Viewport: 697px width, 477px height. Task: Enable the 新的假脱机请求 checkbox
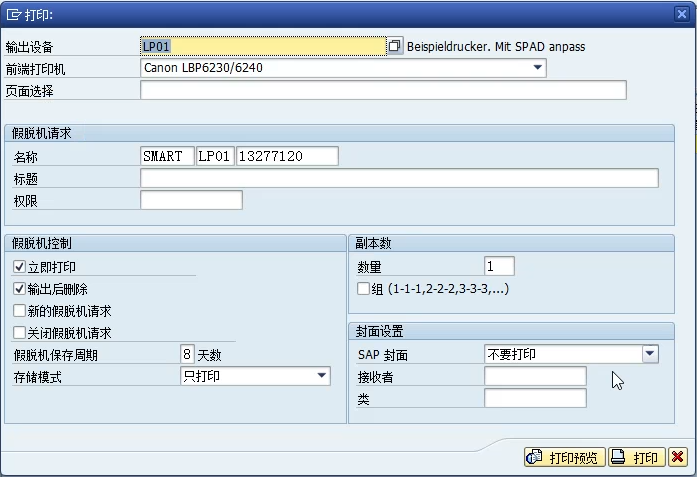(x=20, y=311)
